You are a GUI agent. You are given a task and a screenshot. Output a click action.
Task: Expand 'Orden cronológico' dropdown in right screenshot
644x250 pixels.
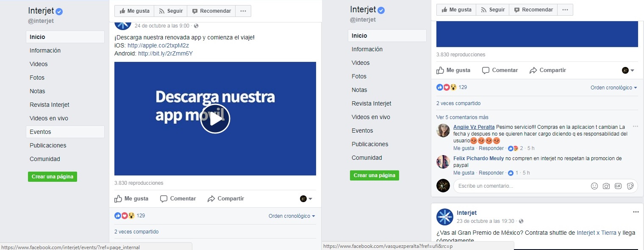click(x=614, y=88)
